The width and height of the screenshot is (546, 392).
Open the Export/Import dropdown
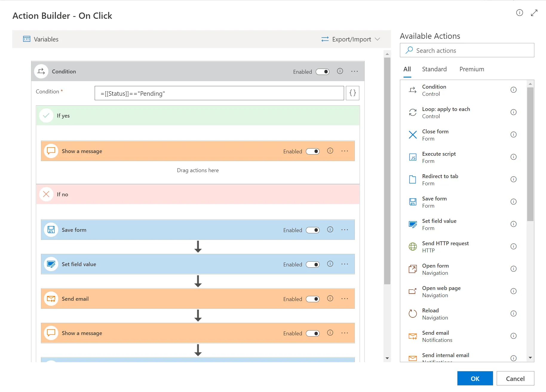351,39
